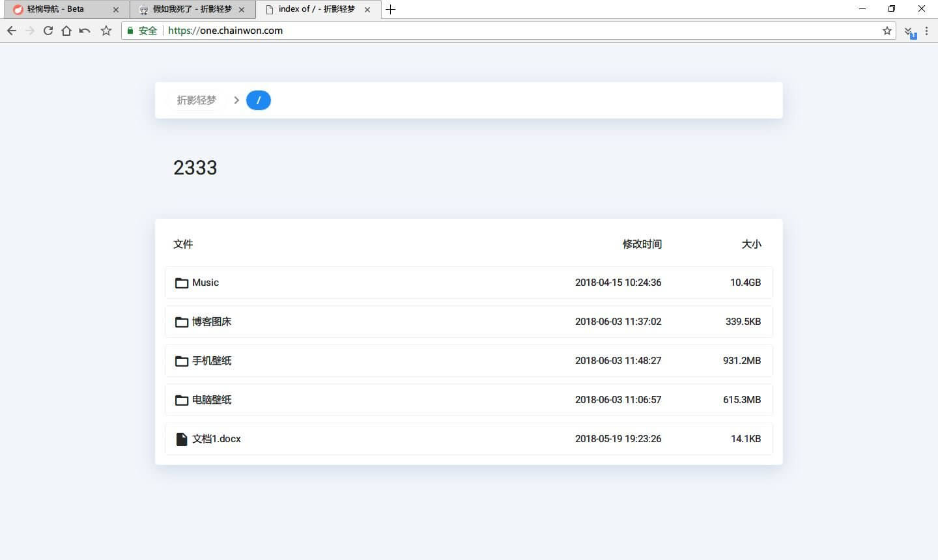This screenshot has height=560, width=938.
Task: Click the download extension icon
Action: tap(909, 31)
